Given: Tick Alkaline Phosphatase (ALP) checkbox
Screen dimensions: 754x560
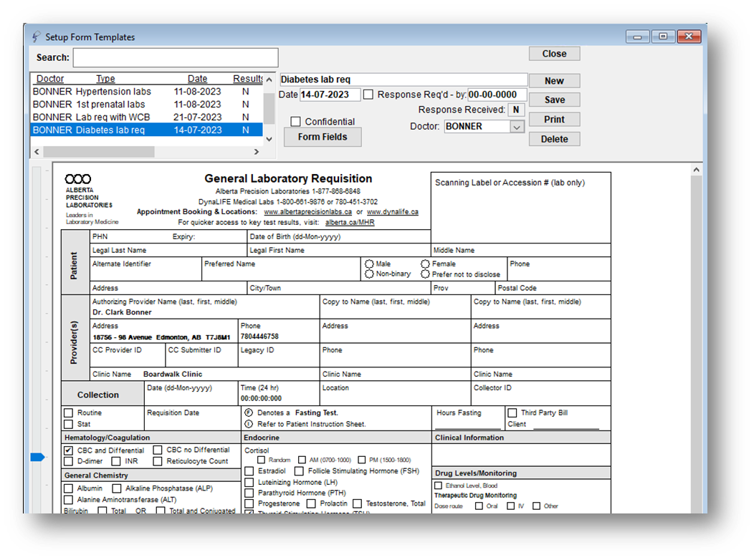Looking at the screenshot, I should [x=116, y=488].
